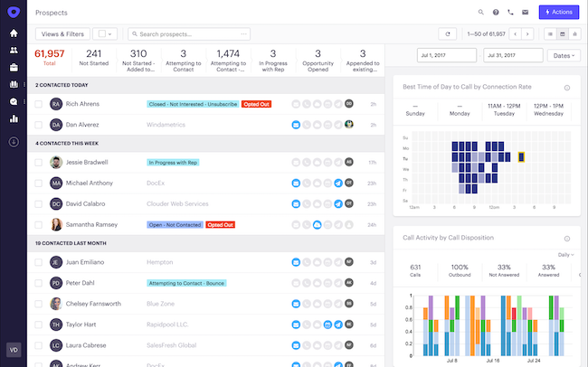Image resolution: width=588 pixels, height=367 pixels.
Task: Click the Actions button
Action: [x=559, y=12]
